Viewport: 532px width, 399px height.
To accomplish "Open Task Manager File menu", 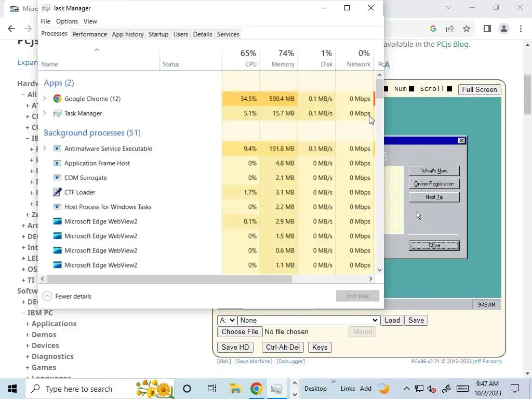I will [x=46, y=21].
